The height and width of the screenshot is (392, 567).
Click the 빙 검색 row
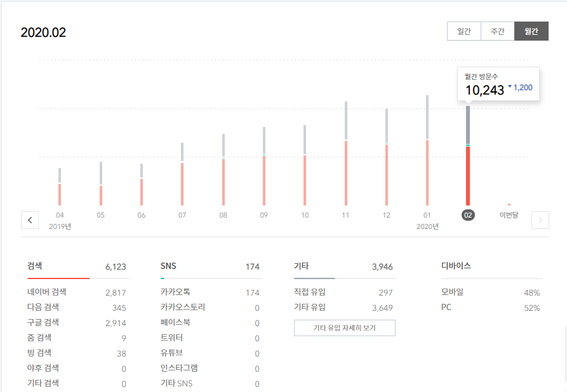click(x=77, y=353)
